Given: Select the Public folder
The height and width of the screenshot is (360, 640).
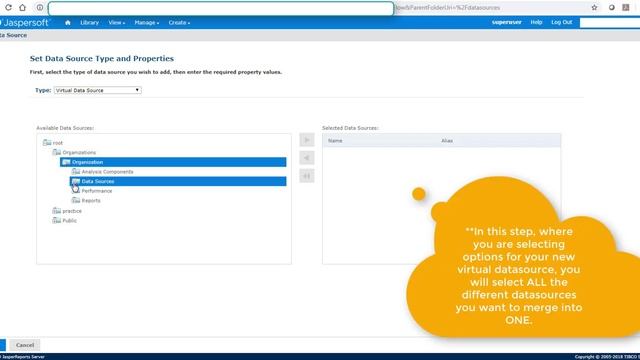Looking at the screenshot, I should point(69,221).
